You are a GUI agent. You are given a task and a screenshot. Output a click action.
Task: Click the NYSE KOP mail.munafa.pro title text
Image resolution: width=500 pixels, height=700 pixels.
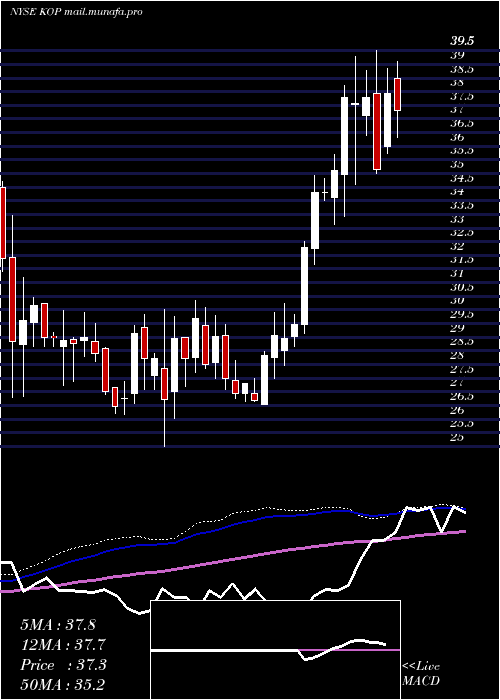[76, 12]
